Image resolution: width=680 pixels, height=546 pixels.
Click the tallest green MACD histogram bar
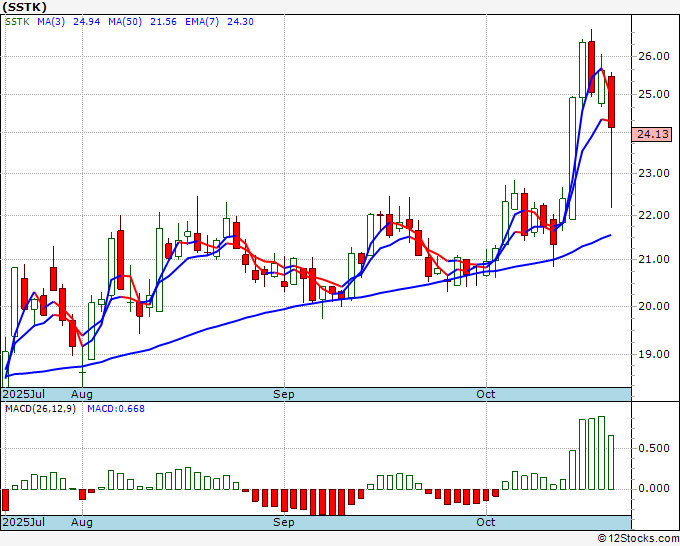(x=602, y=453)
